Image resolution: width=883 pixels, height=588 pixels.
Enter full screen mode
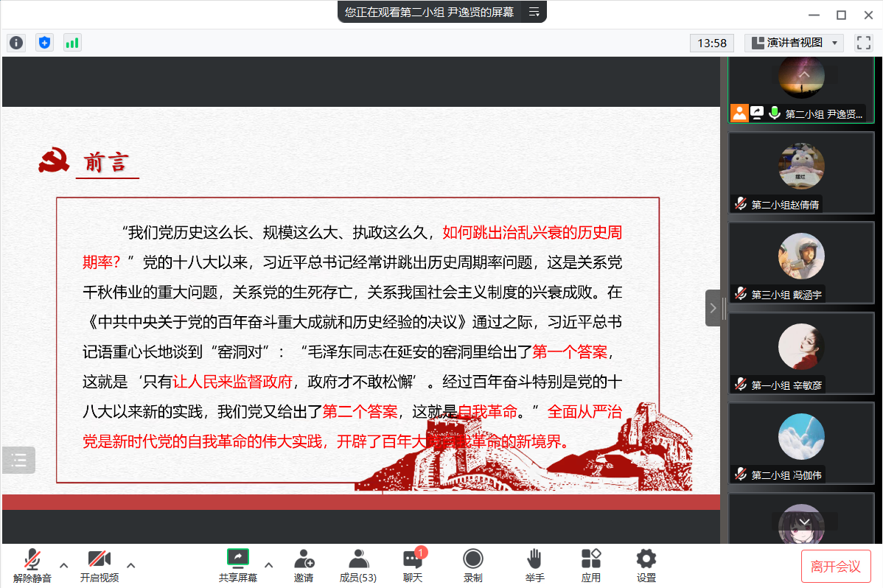point(863,43)
